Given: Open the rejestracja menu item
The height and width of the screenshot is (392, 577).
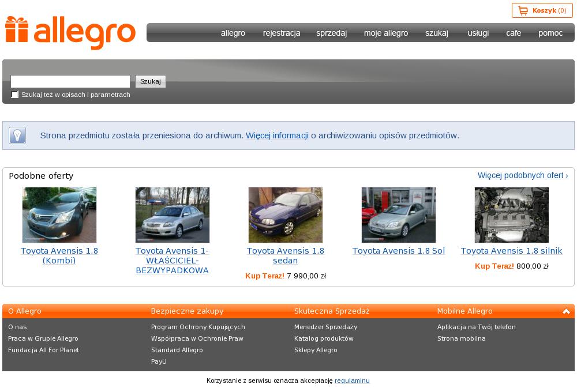Looking at the screenshot, I should point(282,33).
